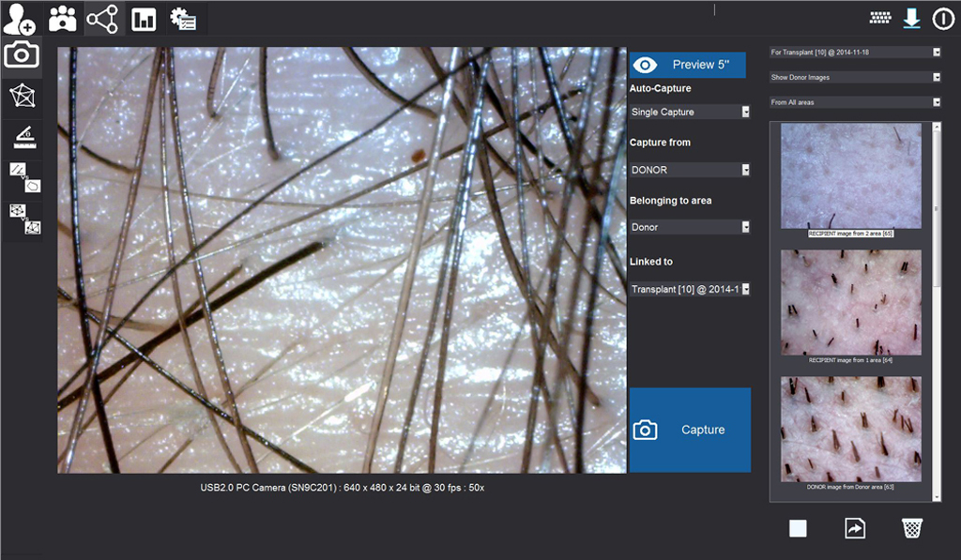Screen dimensions: 961x560
Task: Open the Capture from DONOR dropdown
Action: [x=690, y=170]
